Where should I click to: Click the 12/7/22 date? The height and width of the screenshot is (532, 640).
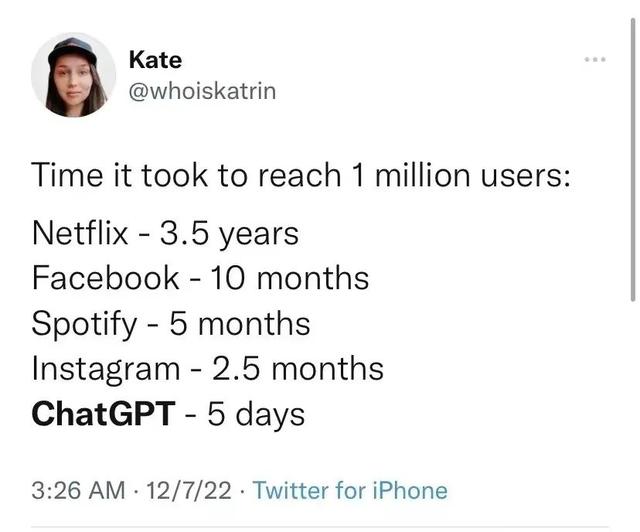(188, 490)
